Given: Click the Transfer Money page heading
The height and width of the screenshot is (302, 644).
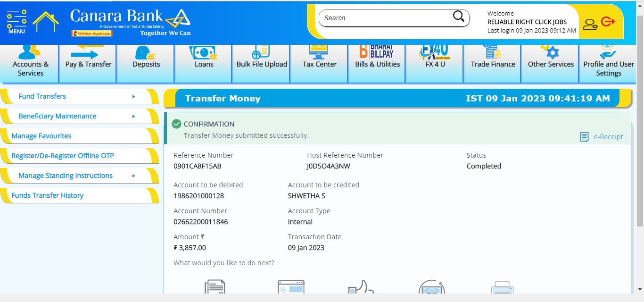Looking at the screenshot, I should (223, 99).
